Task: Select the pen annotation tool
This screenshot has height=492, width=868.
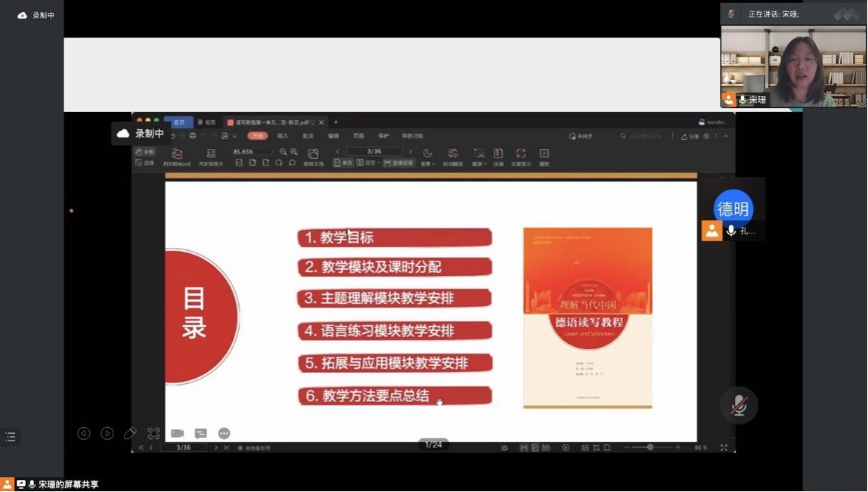Action: tap(130, 433)
